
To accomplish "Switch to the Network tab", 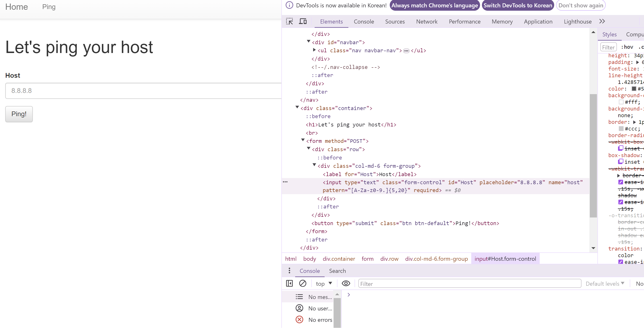I will 427,21.
